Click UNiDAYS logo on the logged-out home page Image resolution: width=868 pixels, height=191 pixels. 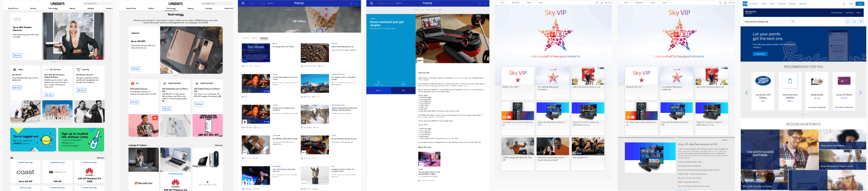tap(57, 3)
